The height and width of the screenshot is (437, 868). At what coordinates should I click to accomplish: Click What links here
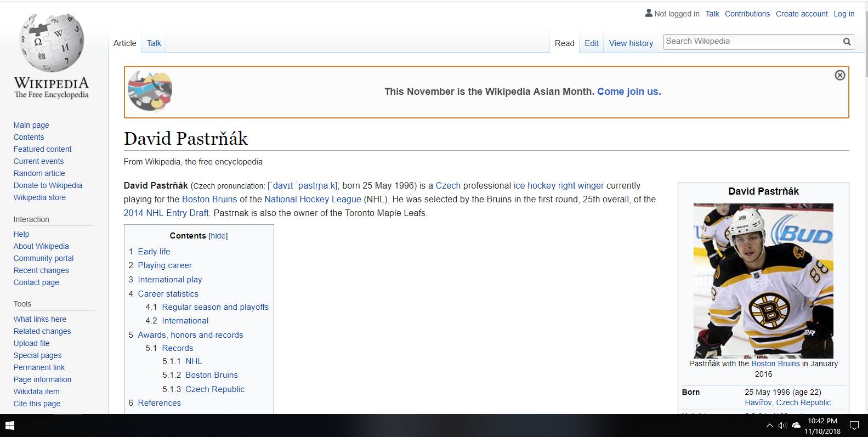click(40, 319)
